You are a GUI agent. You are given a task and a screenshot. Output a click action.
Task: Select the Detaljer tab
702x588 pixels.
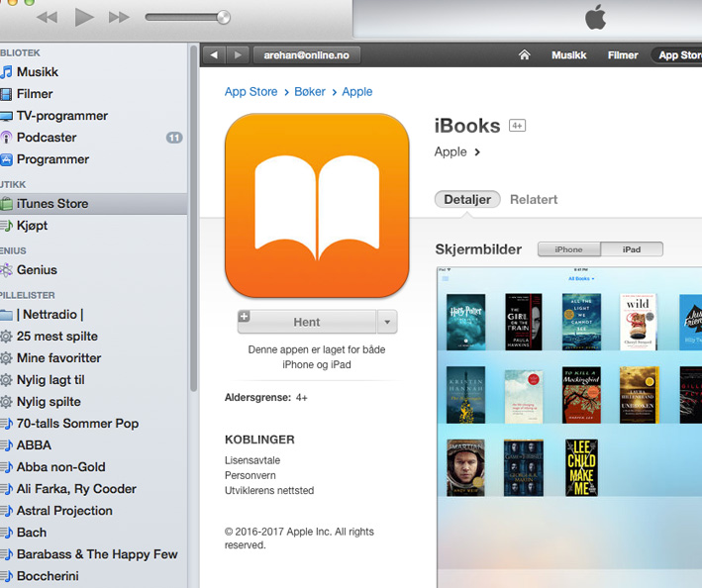click(x=467, y=200)
